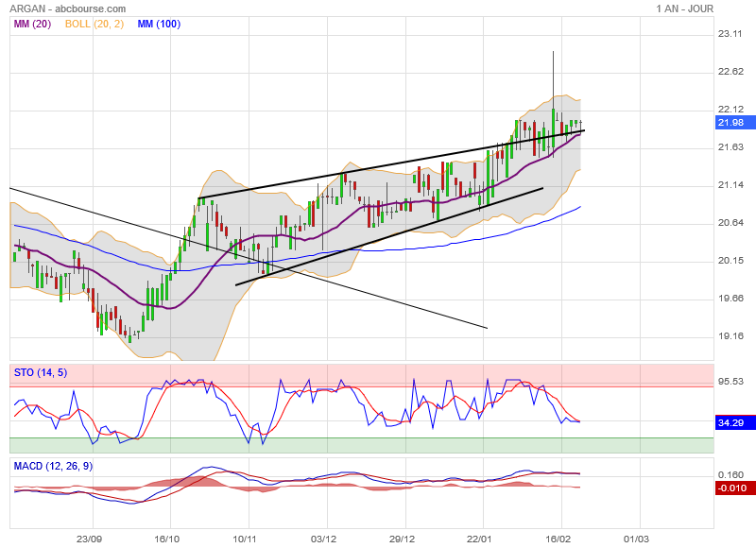Click the 1 AN - JOUR period label
Viewport: 756px width, 548px height.
click(684, 9)
